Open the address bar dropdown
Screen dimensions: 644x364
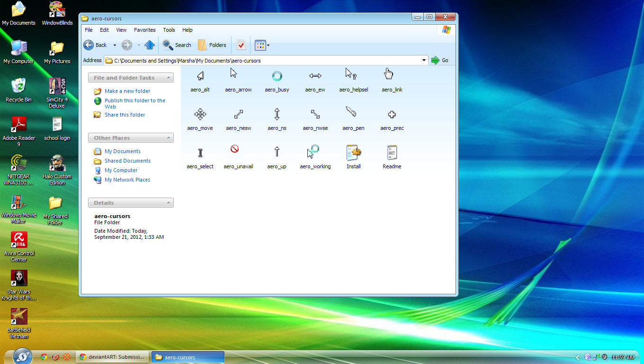(424, 60)
